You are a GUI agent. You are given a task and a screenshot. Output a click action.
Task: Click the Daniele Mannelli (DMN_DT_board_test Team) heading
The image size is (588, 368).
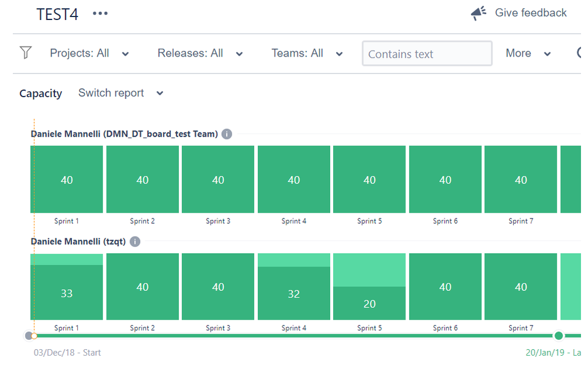(124, 134)
